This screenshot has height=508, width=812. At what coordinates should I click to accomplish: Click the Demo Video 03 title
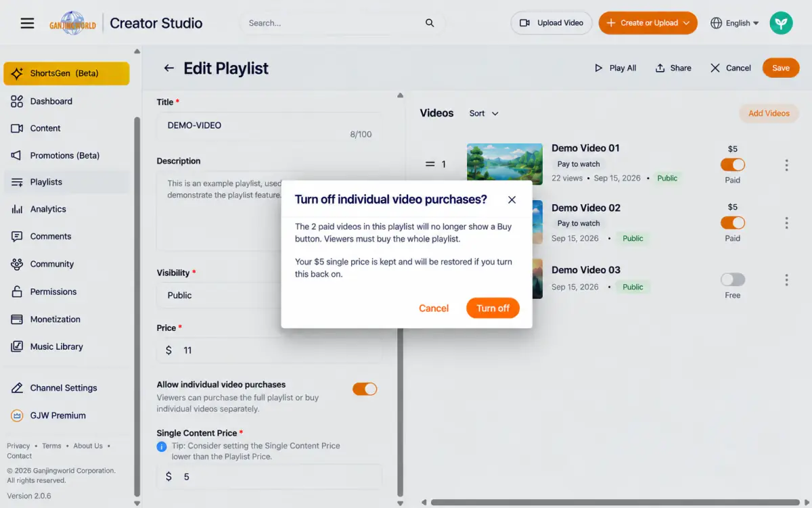point(586,270)
